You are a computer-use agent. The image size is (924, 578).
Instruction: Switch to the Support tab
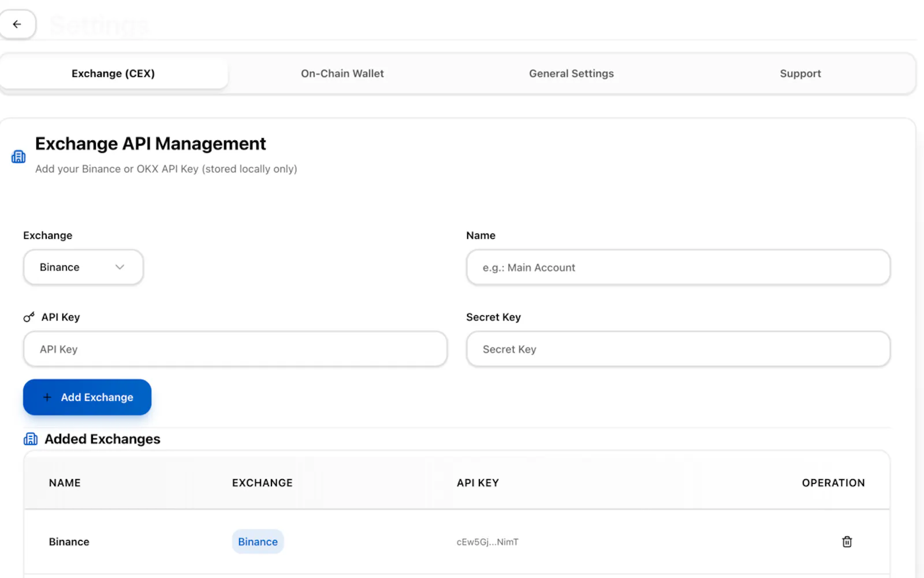click(800, 73)
